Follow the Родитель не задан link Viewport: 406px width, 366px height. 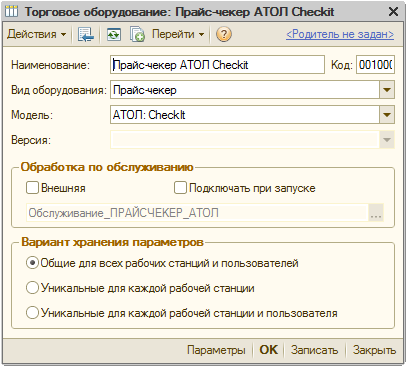(340, 34)
